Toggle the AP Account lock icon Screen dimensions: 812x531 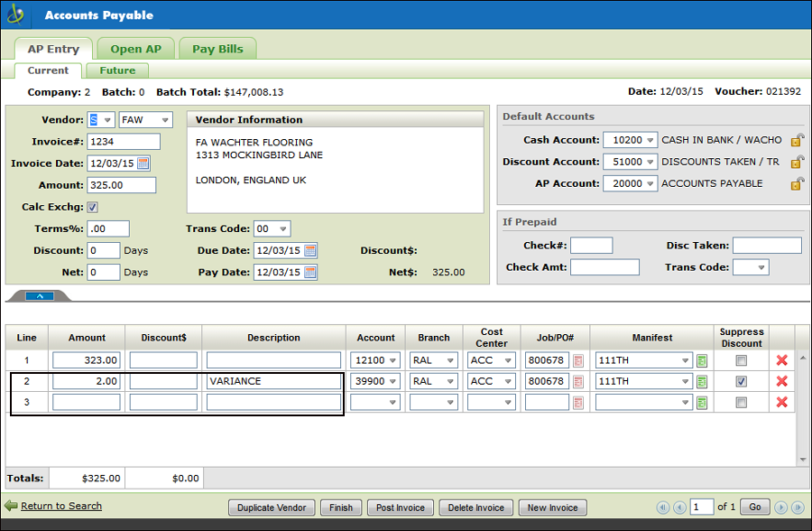click(797, 183)
